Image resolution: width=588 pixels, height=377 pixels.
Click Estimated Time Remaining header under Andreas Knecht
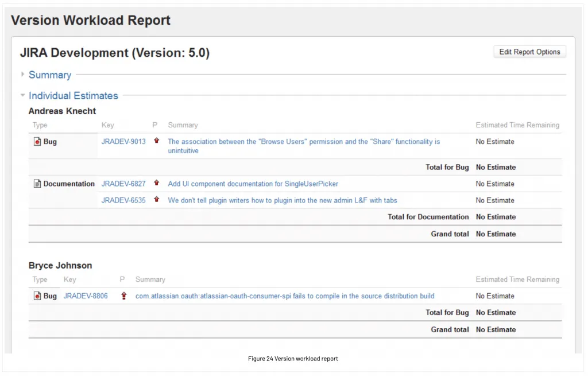(x=517, y=125)
